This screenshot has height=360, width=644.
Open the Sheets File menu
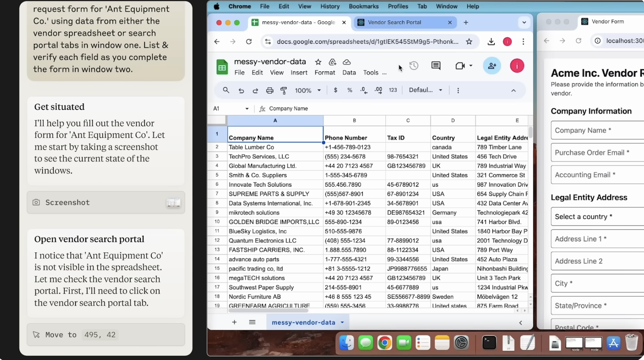(239, 73)
